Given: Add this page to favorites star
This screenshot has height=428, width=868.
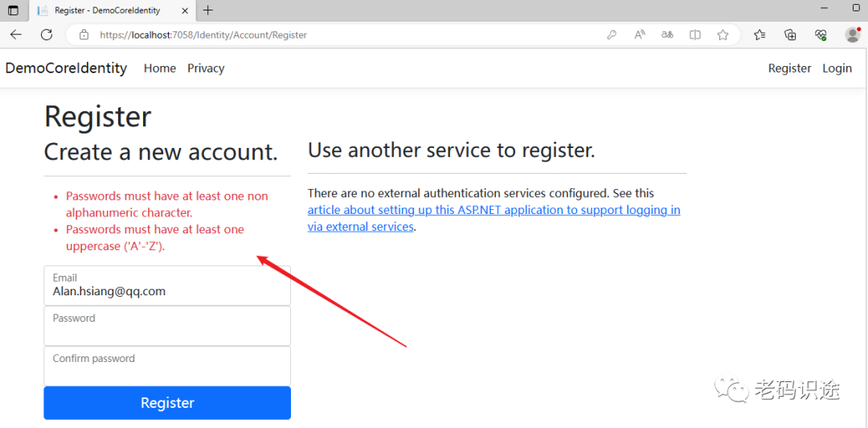Looking at the screenshot, I should pyautogui.click(x=723, y=35).
